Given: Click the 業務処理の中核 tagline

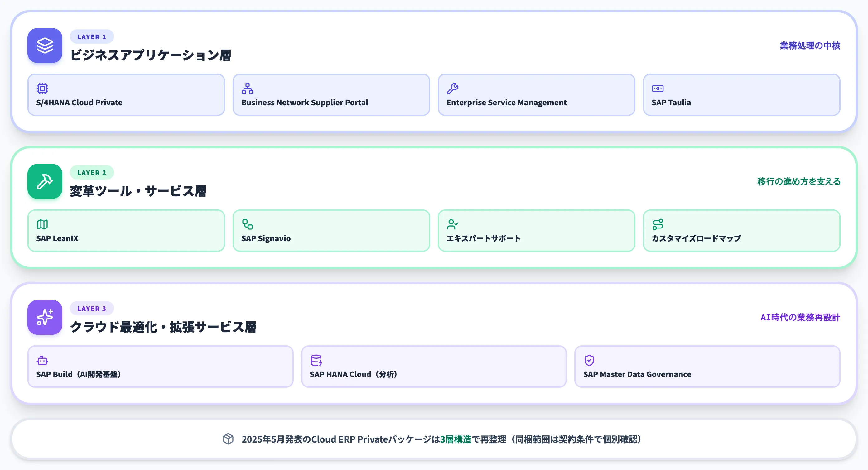Looking at the screenshot, I should (x=810, y=46).
